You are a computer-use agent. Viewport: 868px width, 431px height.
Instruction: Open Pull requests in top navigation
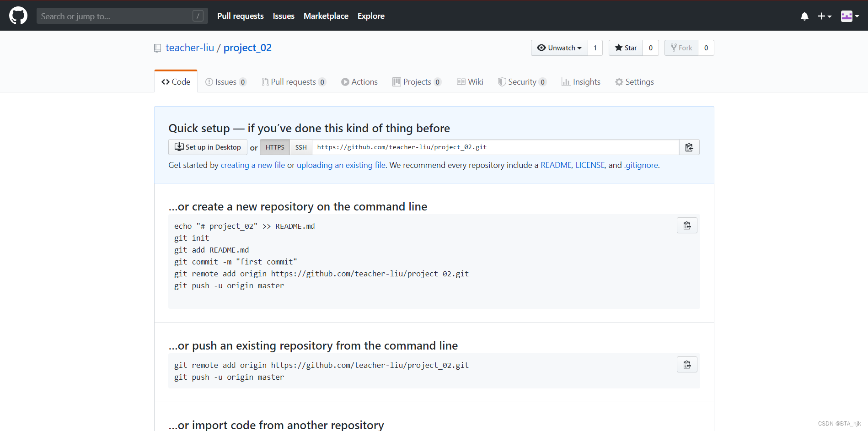click(241, 16)
